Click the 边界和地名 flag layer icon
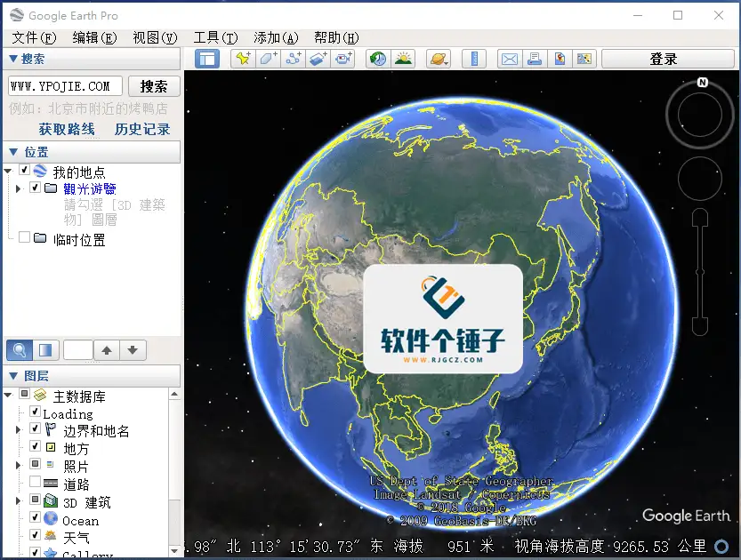 50,429
